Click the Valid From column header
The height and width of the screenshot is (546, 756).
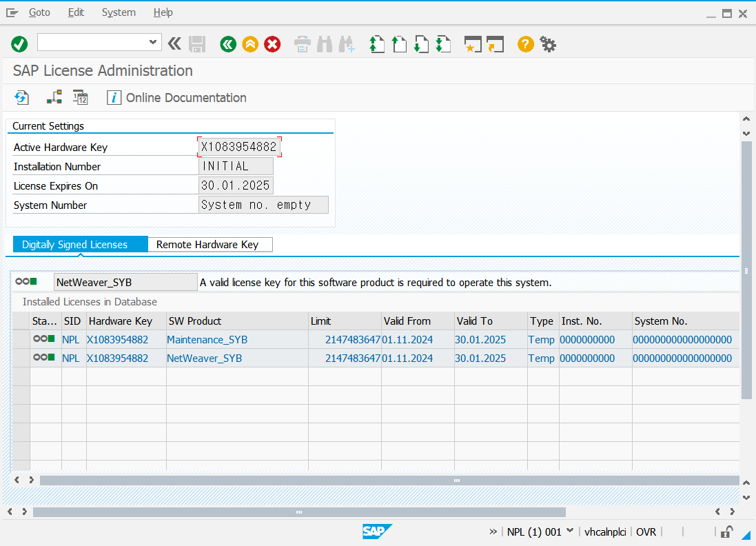pyautogui.click(x=418, y=321)
